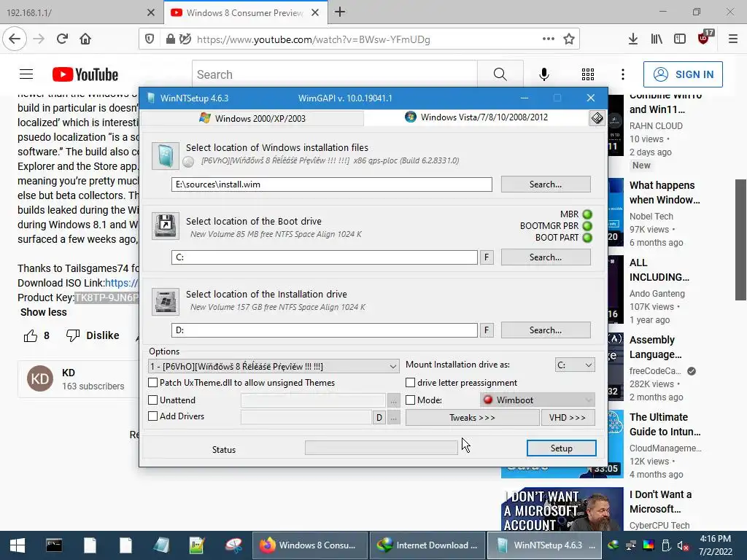Click the Boot drive floppy icon
Screen dimensions: 747x560
166,226
